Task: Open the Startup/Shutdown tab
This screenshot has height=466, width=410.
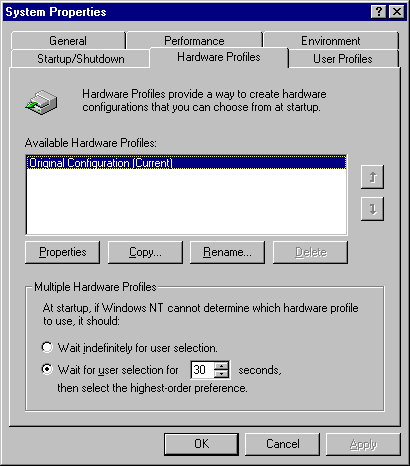Action: coord(81,59)
